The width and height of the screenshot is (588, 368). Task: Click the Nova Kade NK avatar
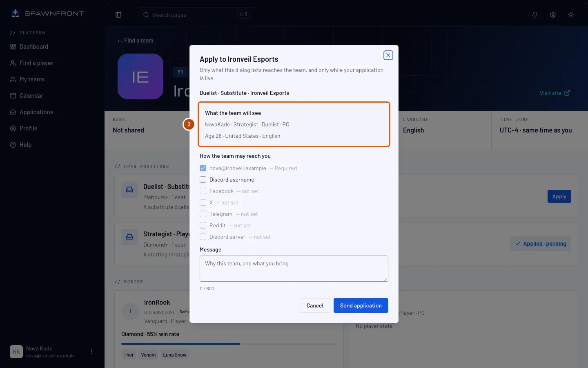coord(16,352)
